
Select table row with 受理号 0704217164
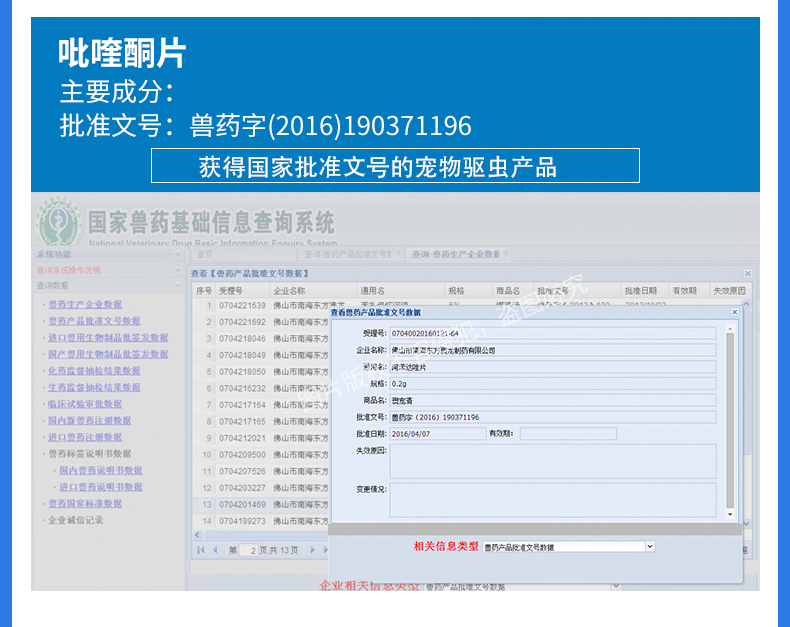[x=260, y=405]
